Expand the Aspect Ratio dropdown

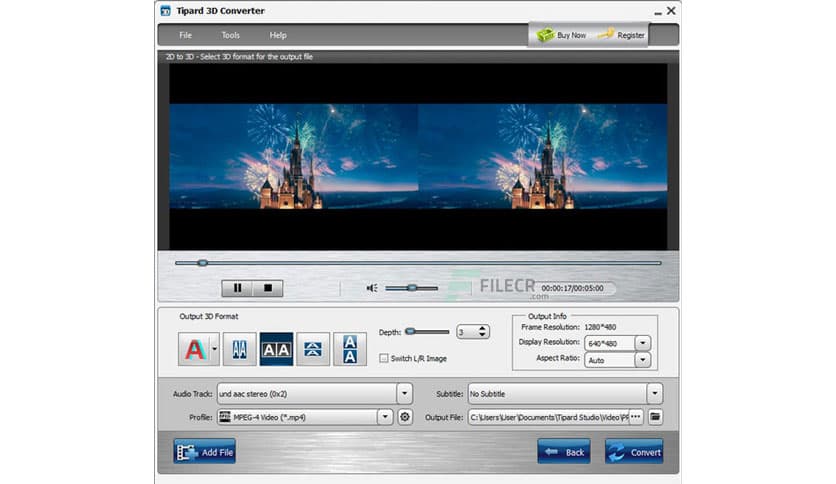tap(642, 360)
